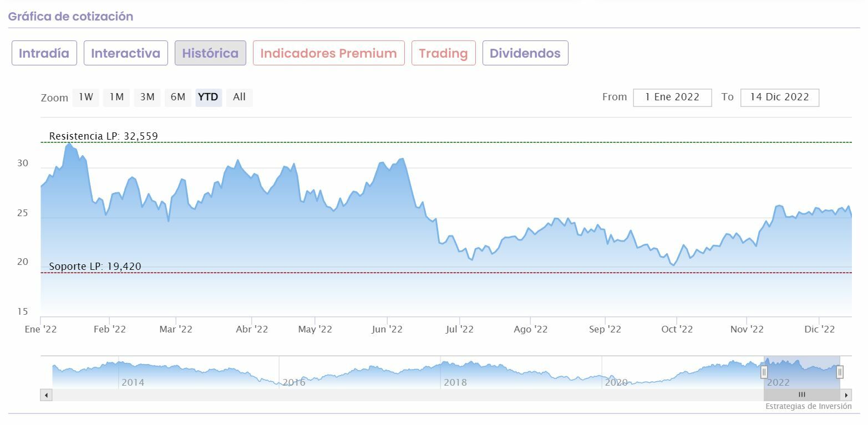Set zoom range to 1M

click(116, 98)
